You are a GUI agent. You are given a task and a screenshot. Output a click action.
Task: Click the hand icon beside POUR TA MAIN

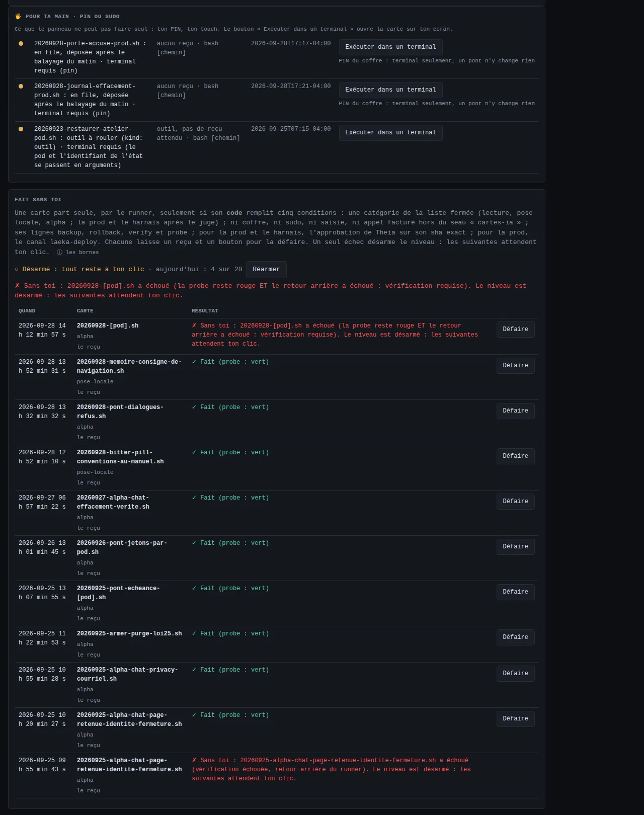coord(18,17)
